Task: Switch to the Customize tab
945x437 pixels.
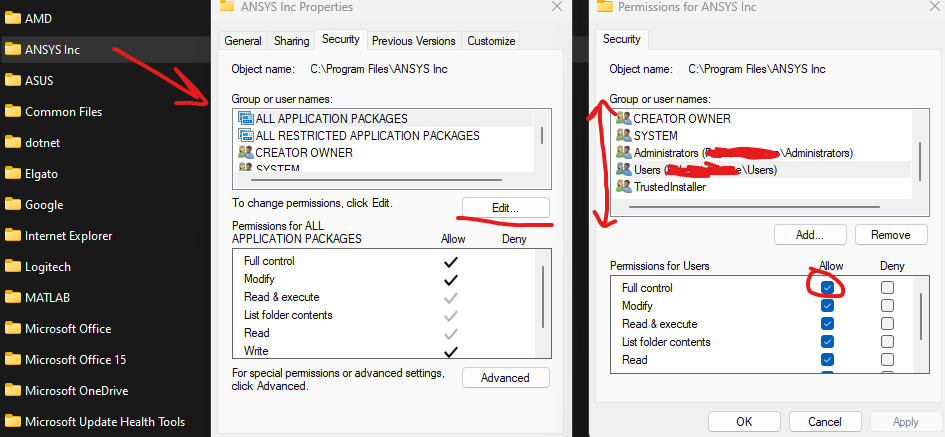Action: [491, 41]
